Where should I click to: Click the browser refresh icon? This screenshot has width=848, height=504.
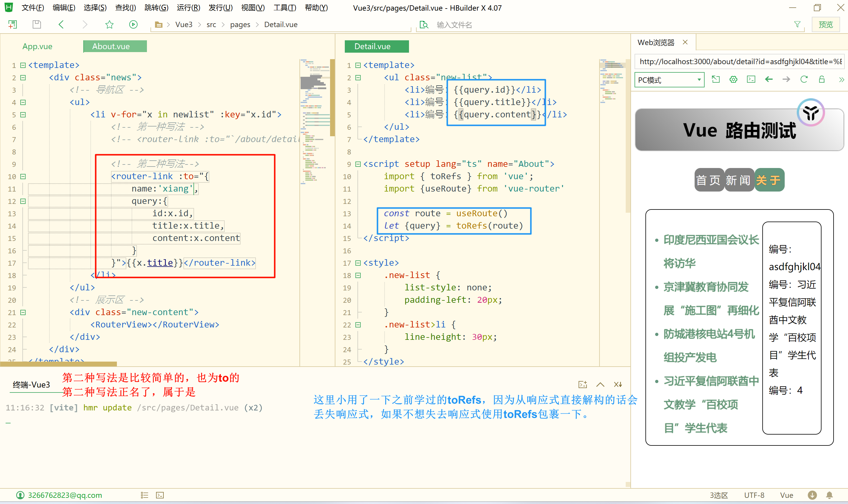[x=804, y=79]
